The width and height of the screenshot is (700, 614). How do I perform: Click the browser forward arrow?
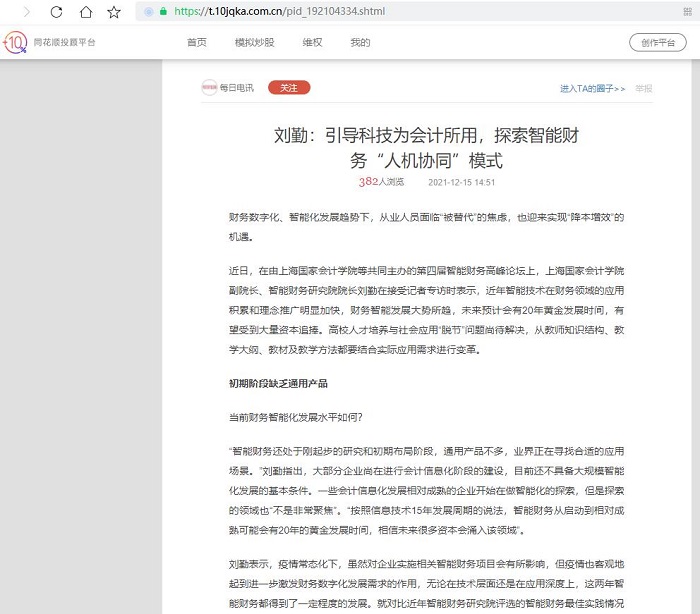[x=24, y=12]
